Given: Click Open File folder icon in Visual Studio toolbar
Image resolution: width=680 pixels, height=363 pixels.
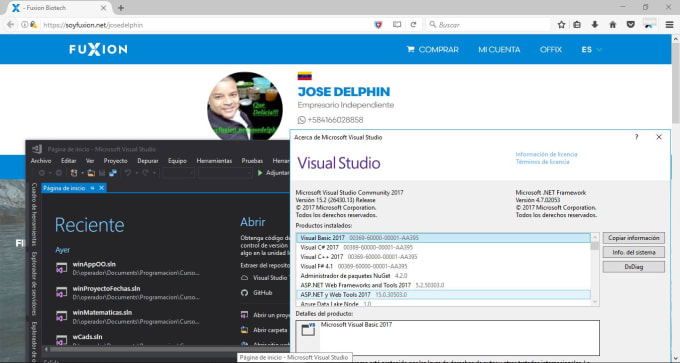Looking at the screenshot, I should click(91, 173).
